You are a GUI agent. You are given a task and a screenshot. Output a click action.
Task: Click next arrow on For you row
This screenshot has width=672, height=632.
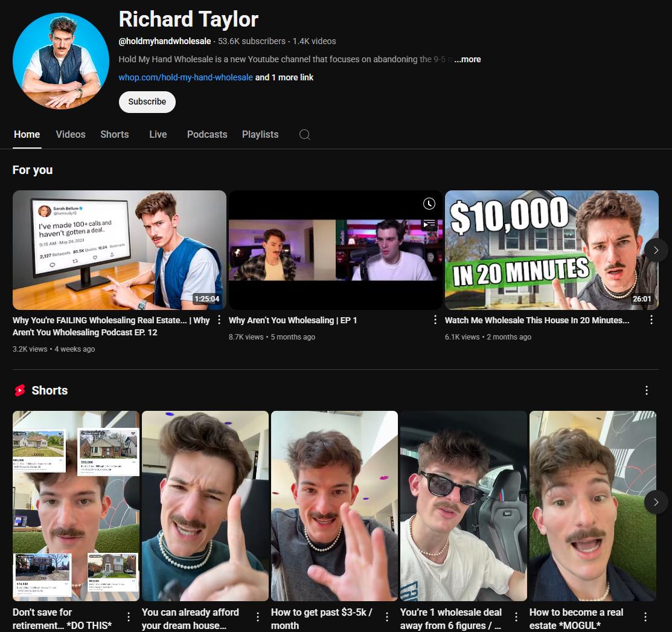coord(656,250)
